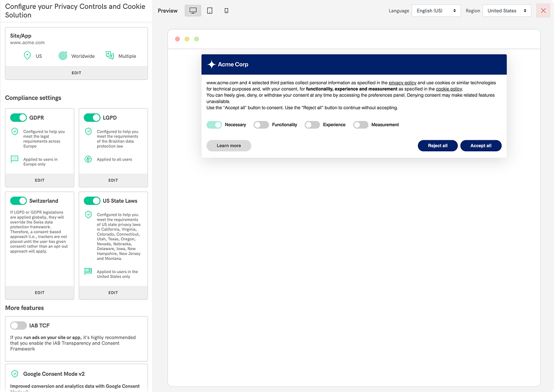Screen dimensions: 554x392
Task: Click the Google Consent Mode shield icon
Action: 15,374
